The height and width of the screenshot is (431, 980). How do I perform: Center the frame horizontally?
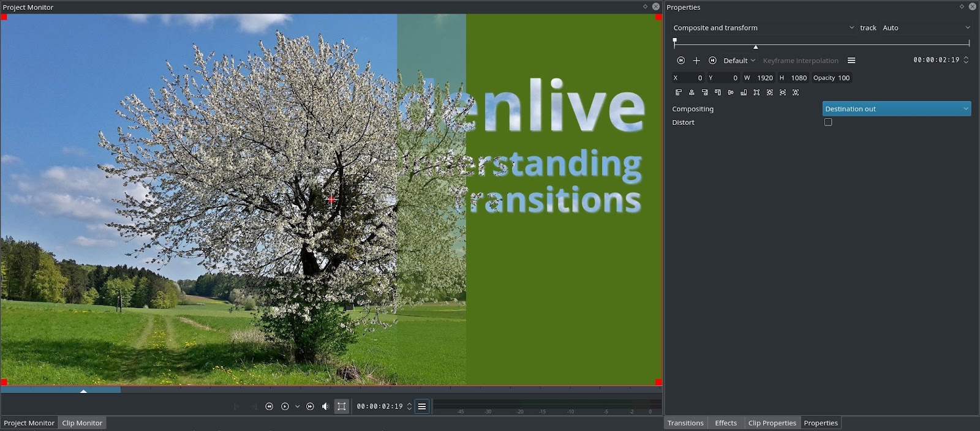(x=692, y=92)
